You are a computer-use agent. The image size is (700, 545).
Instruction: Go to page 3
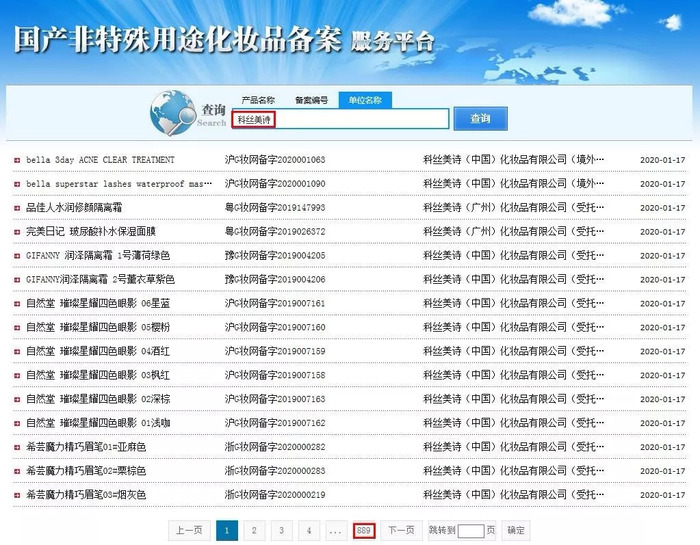281,530
